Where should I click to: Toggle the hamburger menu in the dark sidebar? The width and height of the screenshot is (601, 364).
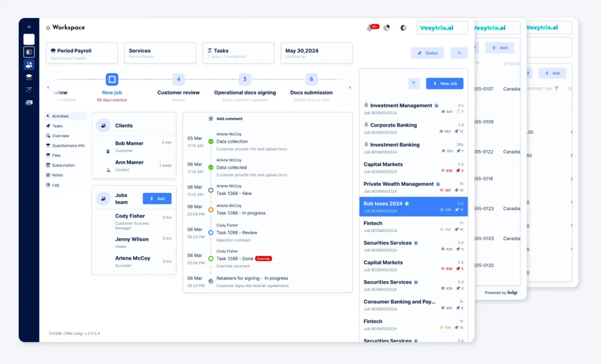[29, 27]
